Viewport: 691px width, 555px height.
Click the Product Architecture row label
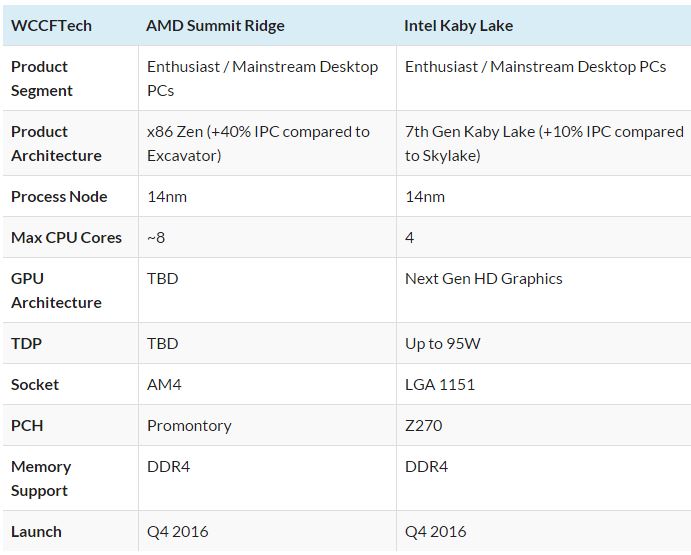coord(56,143)
